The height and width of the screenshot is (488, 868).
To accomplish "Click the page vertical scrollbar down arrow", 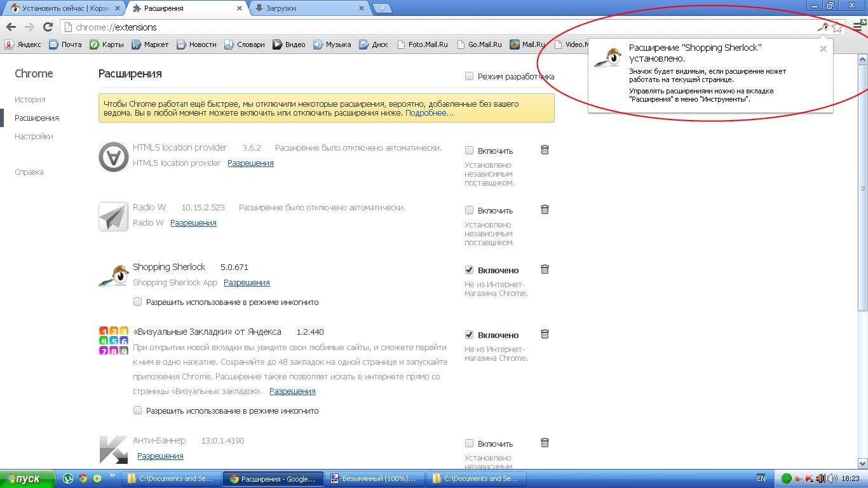I will (862, 464).
